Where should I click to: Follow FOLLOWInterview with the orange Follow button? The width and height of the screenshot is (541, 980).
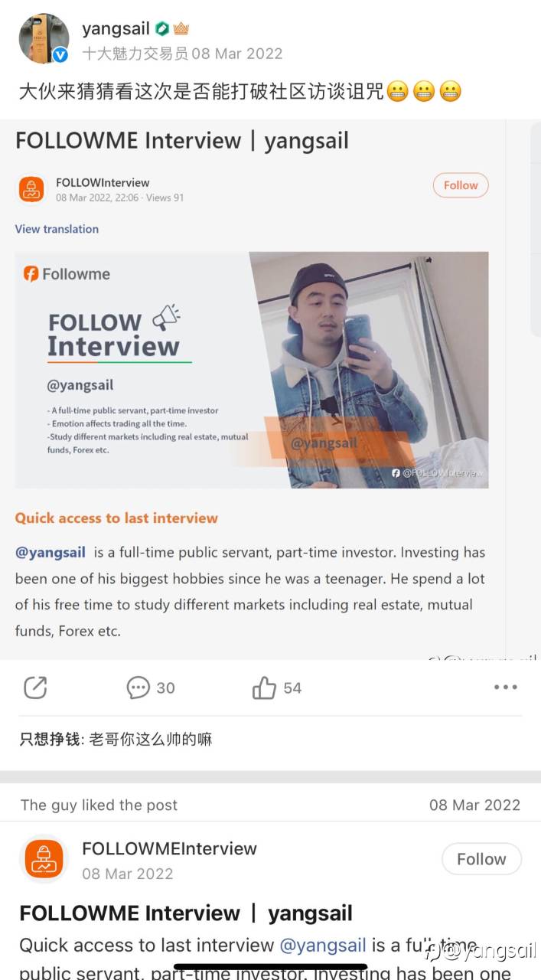coord(461,185)
